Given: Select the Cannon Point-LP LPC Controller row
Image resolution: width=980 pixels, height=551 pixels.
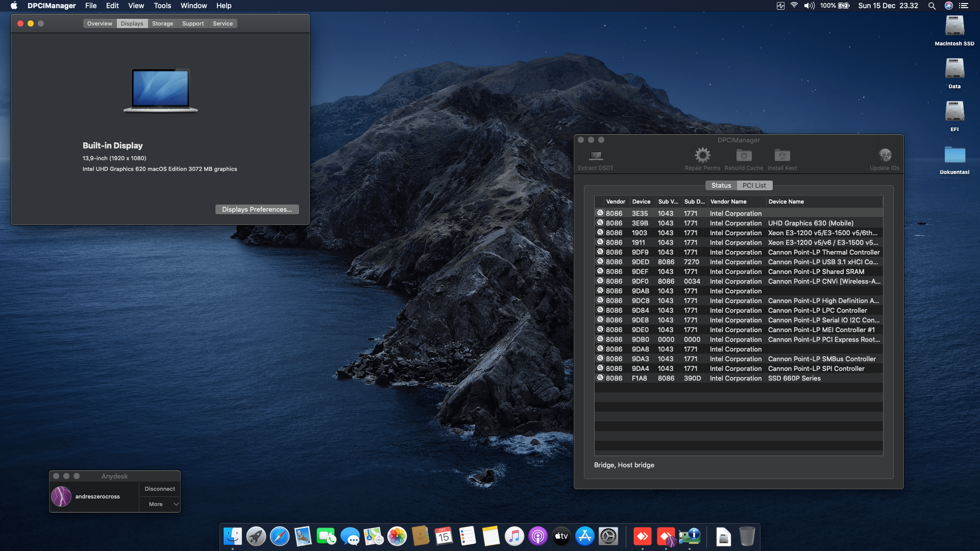Looking at the screenshot, I should point(739,310).
